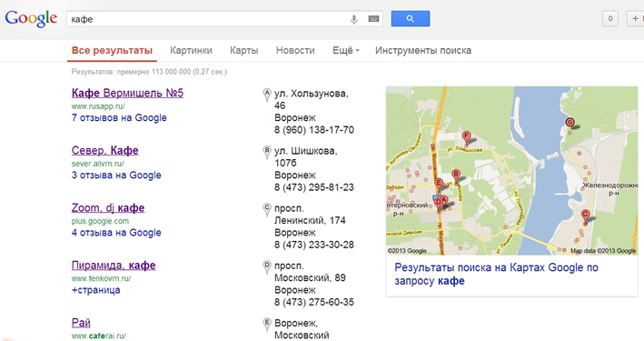
Task: Click the www.rusapp.ru/ URL text
Action: click(98, 106)
